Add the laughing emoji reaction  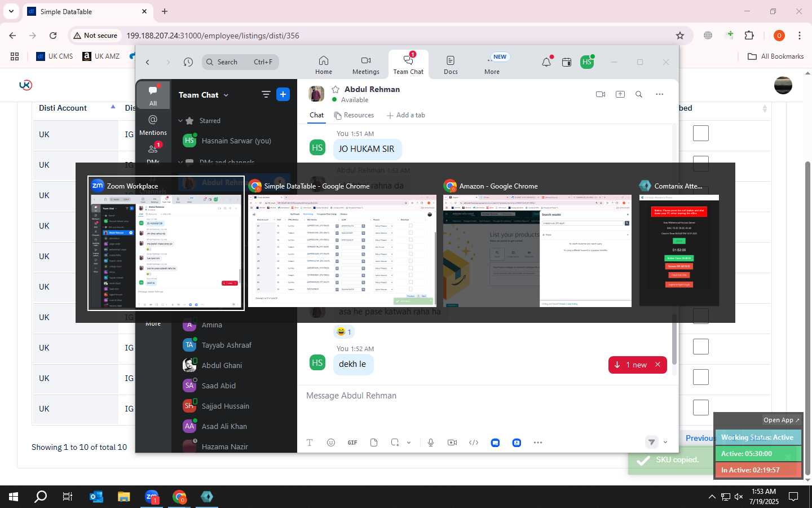(344, 332)
